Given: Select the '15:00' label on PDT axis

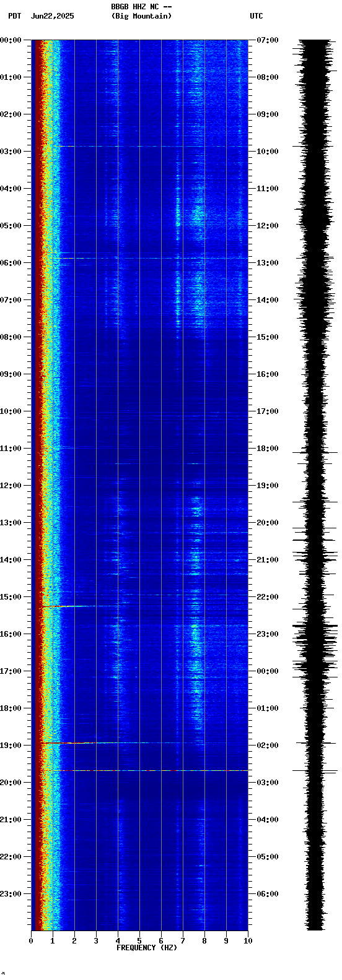Looking at the screenshot, I should (11, 597).
